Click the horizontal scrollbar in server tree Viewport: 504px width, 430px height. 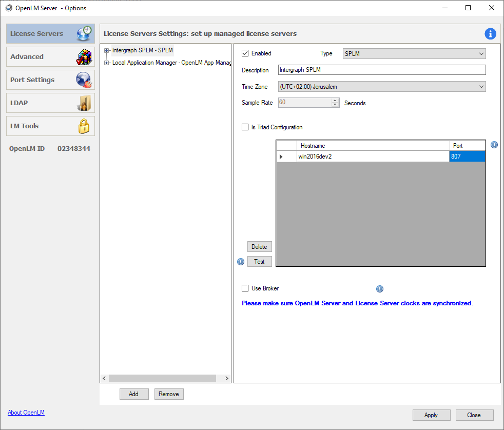pos(162,378)
